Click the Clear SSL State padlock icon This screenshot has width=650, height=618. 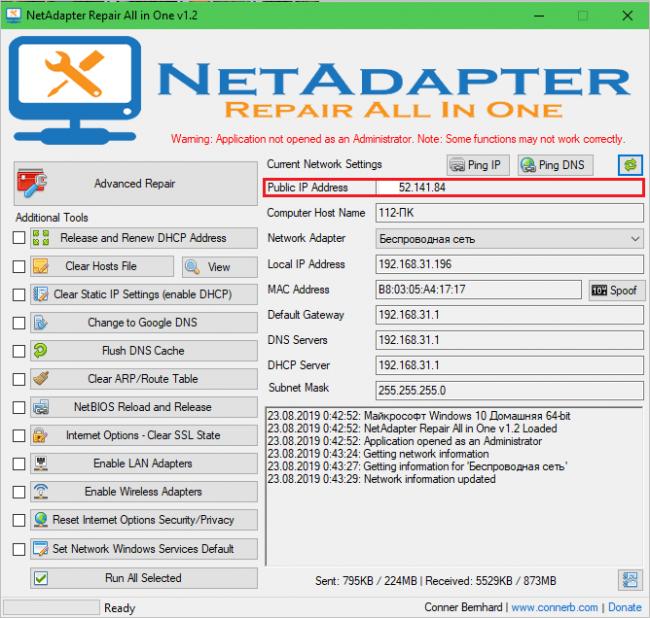40,435
